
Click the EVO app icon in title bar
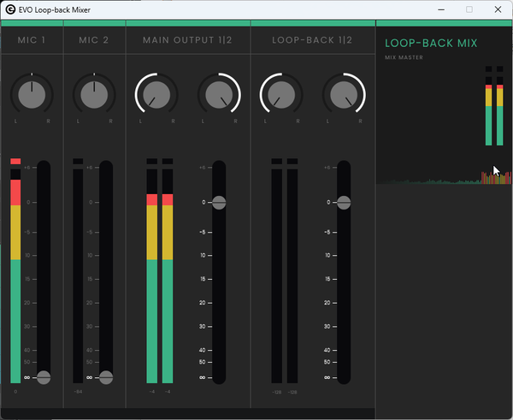[x=9, y=9]
